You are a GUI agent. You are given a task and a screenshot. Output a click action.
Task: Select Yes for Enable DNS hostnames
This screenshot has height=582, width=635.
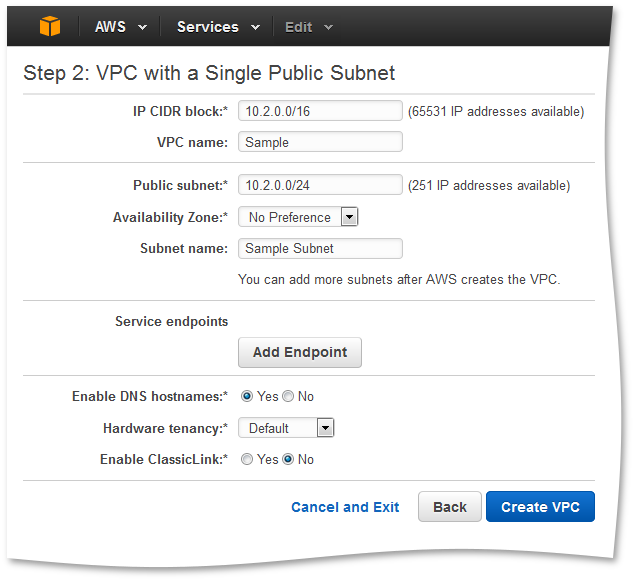247,396
